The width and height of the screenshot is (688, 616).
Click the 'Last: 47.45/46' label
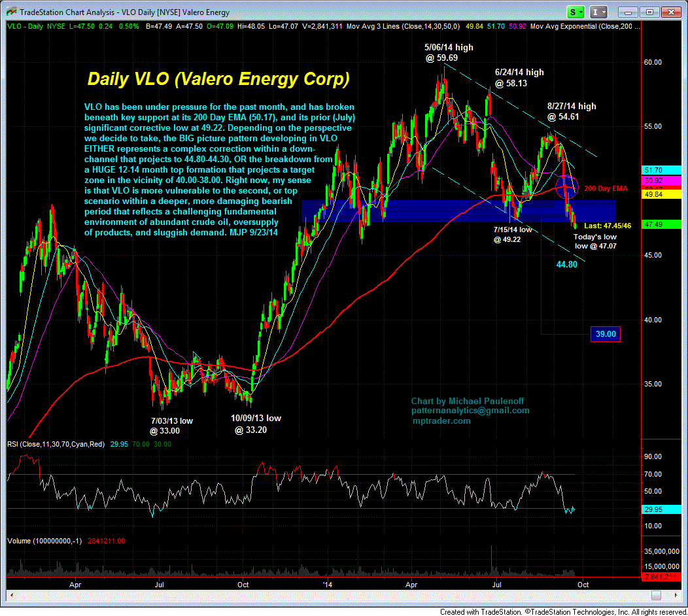[x=608, y=226]
